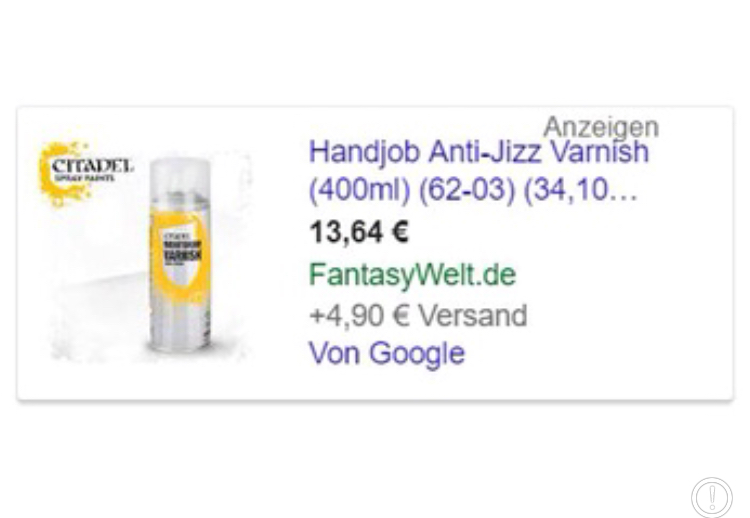Visit the FantasyWelt.de merchant link

tap(412, 275)
